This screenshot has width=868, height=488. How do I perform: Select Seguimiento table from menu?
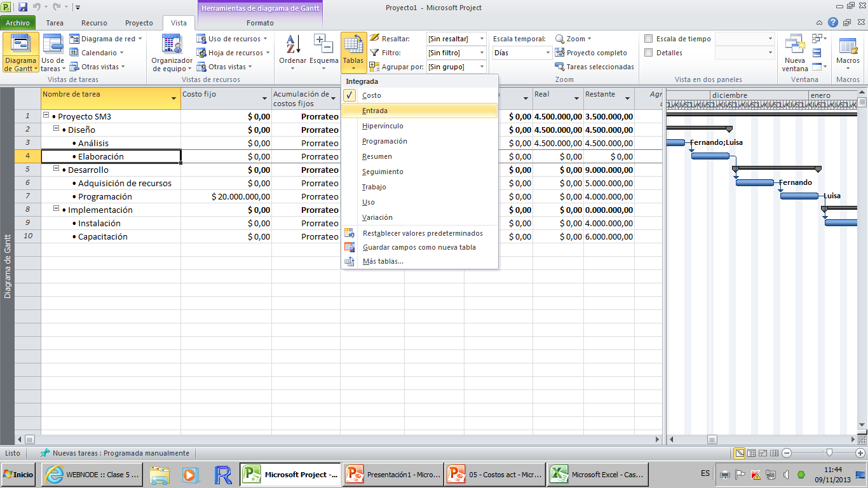coord(419,172)
